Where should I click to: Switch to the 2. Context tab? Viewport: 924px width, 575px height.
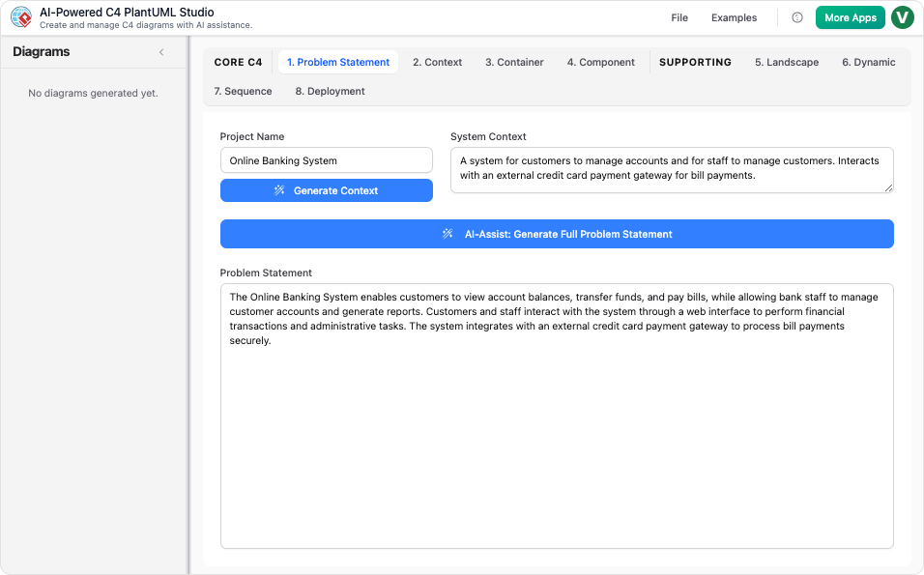pyautogui.click(x=437, y=61)
